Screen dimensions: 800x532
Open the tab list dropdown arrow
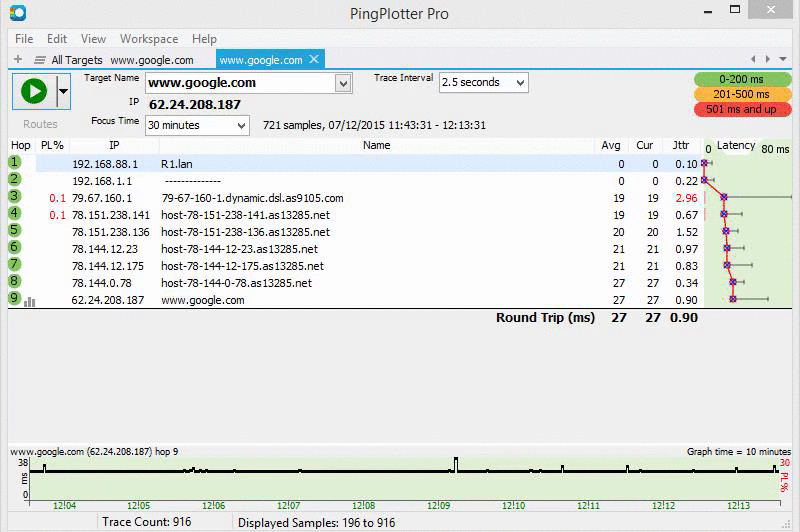click(x=783, y=60)
